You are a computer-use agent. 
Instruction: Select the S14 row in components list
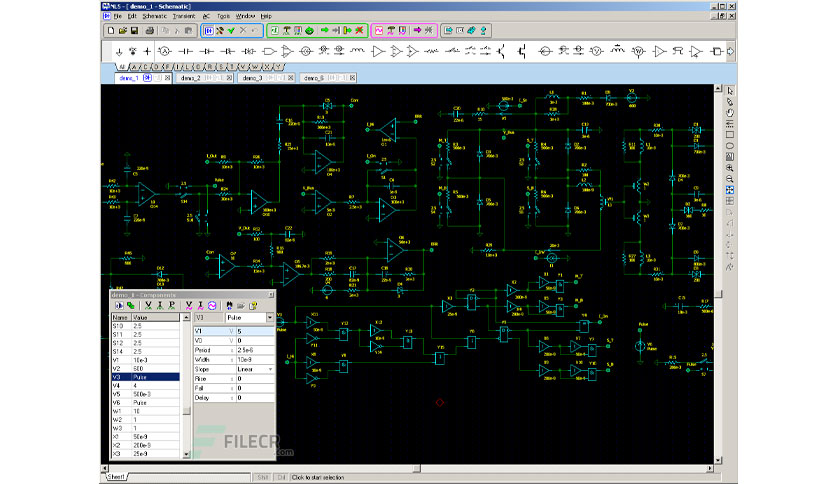point(146,352)
